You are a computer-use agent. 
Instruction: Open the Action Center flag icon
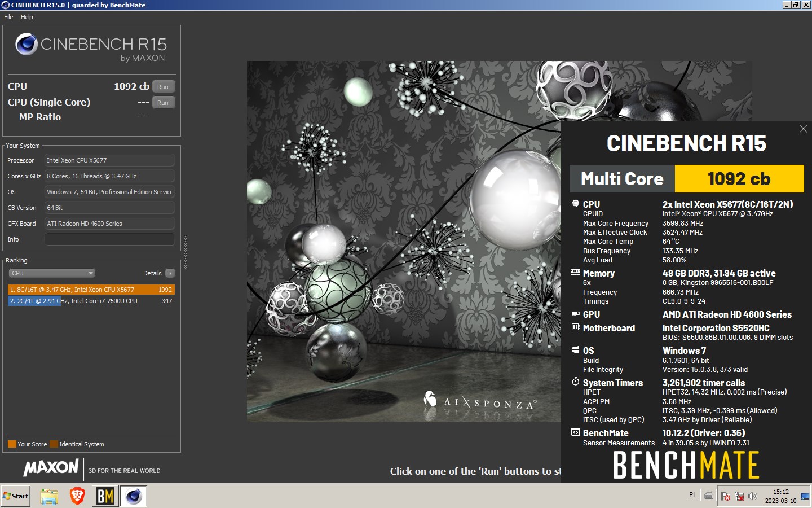(x=726, y=496)
